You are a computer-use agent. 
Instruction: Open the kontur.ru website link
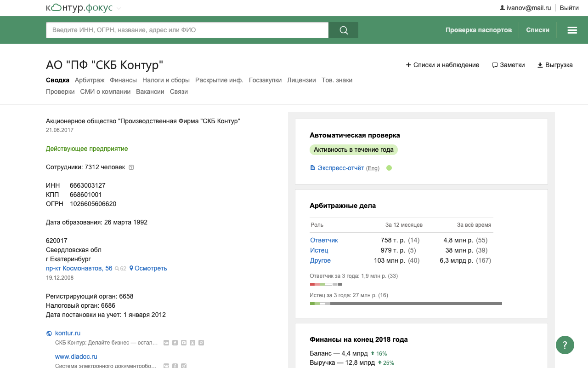68,333
